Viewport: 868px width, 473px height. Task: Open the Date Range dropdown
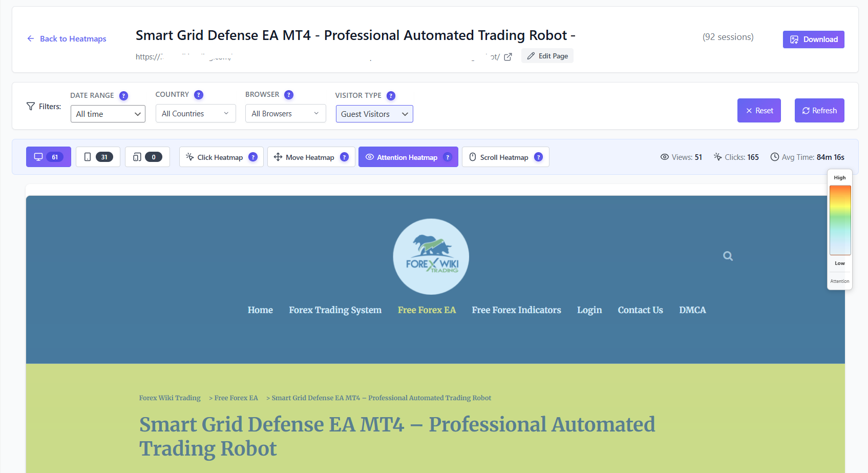[x=108, y=114]
